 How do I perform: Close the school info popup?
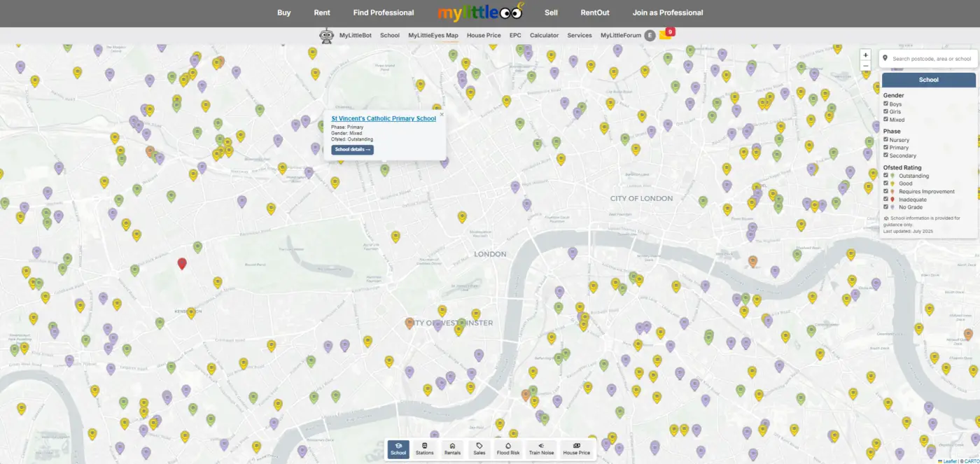[x=441, y=114]
